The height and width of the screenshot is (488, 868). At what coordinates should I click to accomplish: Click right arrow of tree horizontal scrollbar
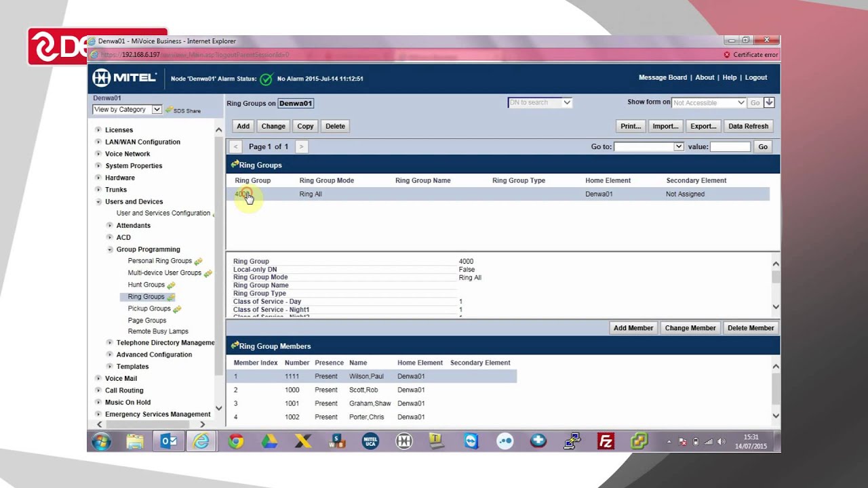tap(202, 424)
